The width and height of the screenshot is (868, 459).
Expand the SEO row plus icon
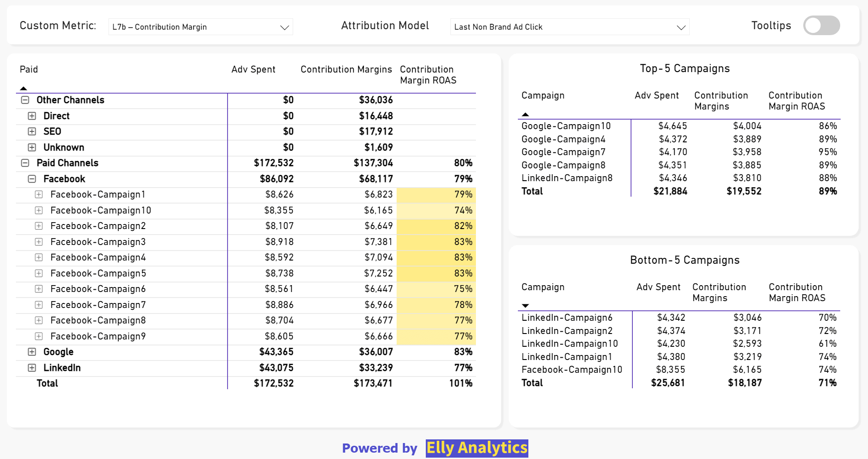tap(32, 131)
